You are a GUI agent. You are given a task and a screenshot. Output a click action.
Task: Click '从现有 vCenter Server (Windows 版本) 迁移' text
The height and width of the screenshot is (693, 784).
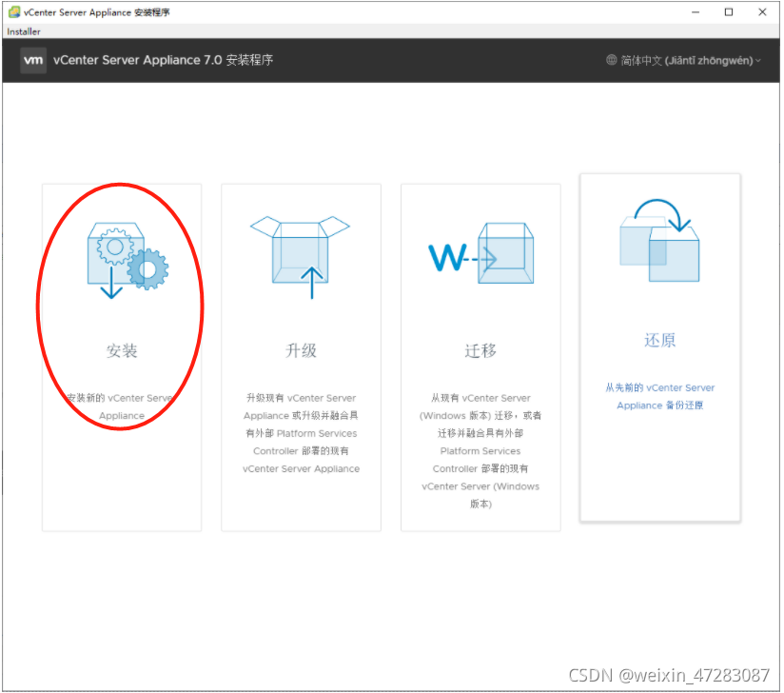pyautogui.click(x=480, y=406)
